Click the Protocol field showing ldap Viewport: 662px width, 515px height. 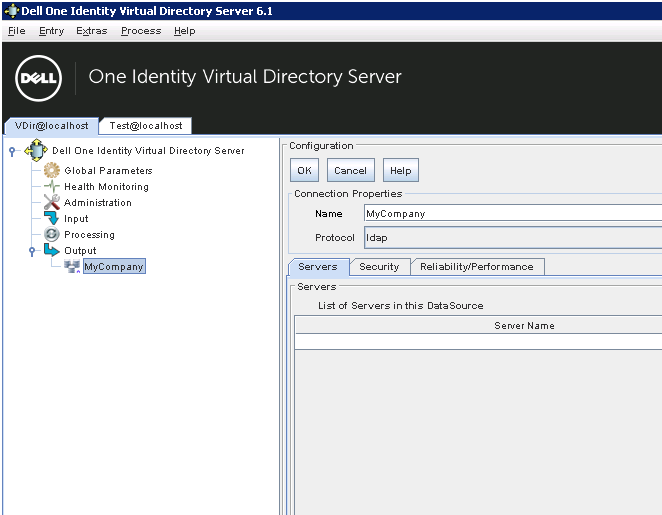[513, 238]
